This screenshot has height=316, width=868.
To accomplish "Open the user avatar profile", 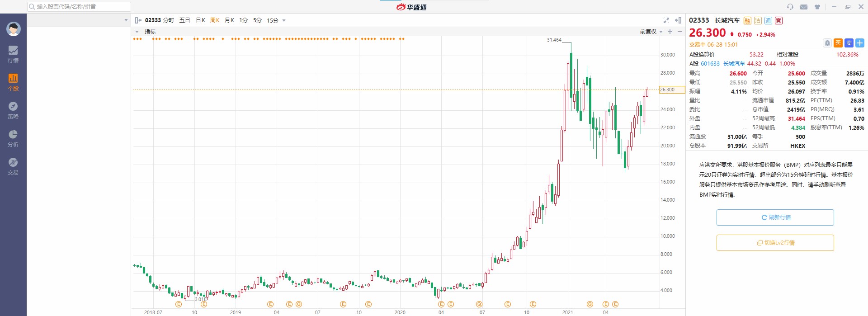I will pos(13,29).
